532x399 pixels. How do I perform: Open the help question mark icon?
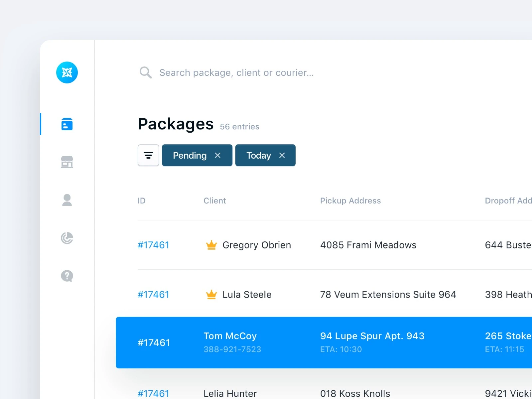[67, 276]
